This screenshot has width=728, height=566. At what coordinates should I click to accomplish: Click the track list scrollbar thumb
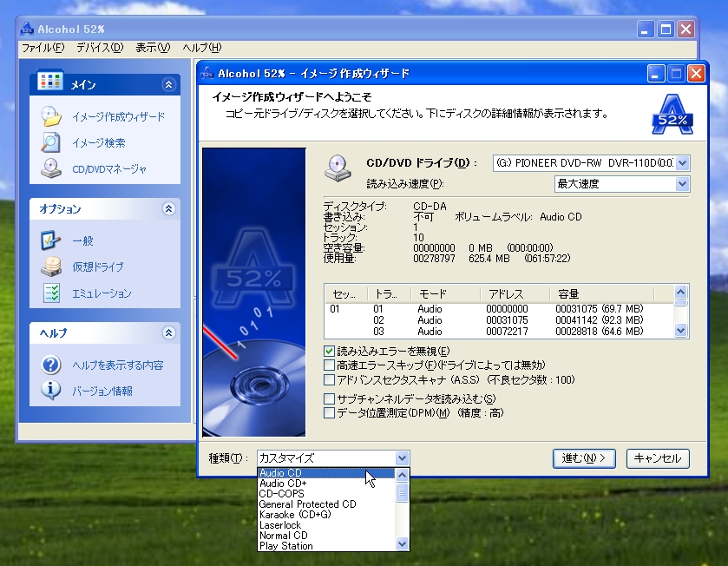coord(680,303)
